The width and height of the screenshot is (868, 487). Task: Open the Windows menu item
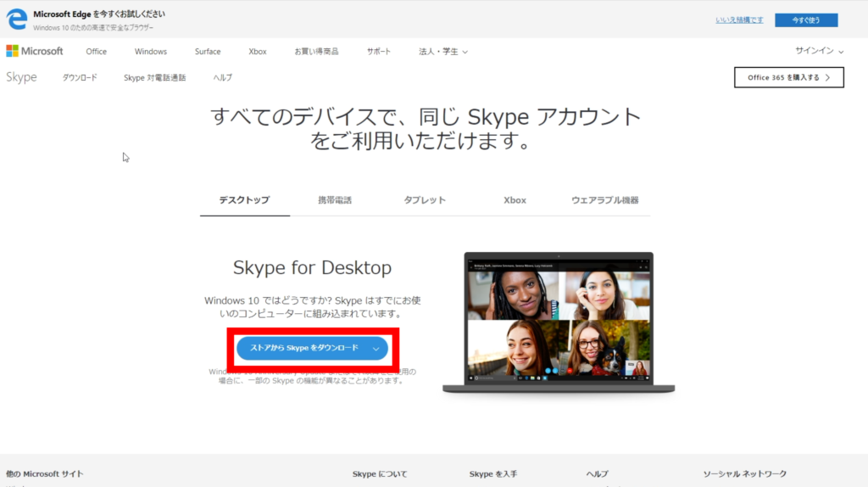(x=151, y=52)
